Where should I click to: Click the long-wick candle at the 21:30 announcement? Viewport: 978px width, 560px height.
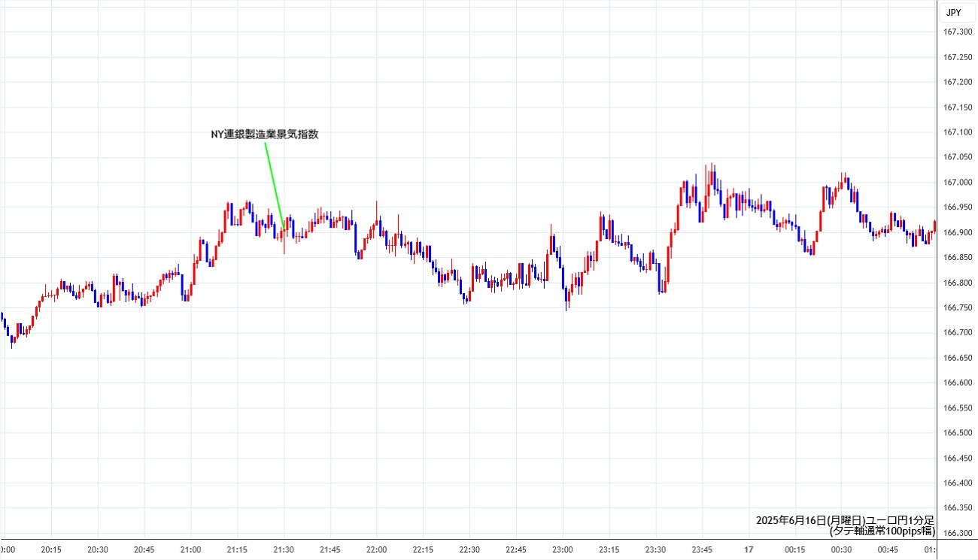(x=284, y=235)
